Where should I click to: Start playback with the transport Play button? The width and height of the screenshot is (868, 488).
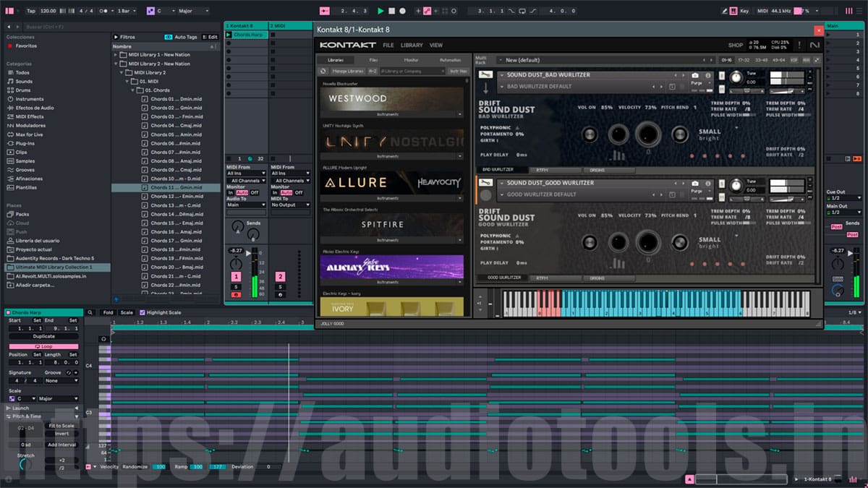(x=380, y=11)
